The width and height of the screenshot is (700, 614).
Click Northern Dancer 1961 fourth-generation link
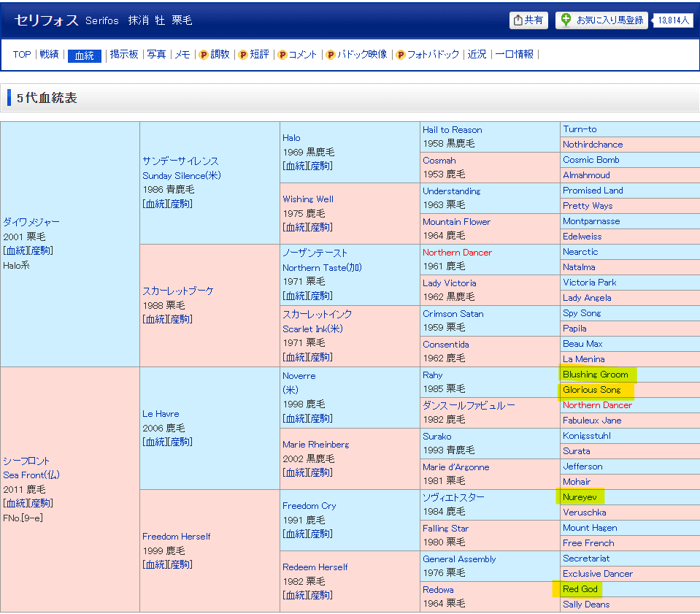[457, 253]
